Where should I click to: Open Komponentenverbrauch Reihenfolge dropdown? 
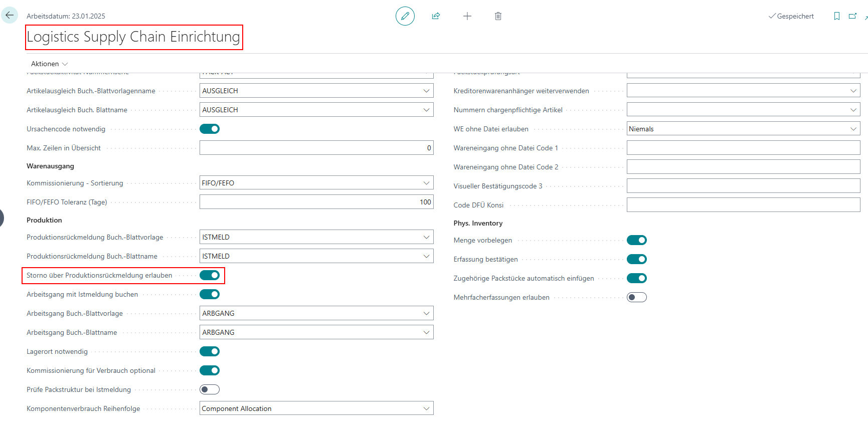426,408
